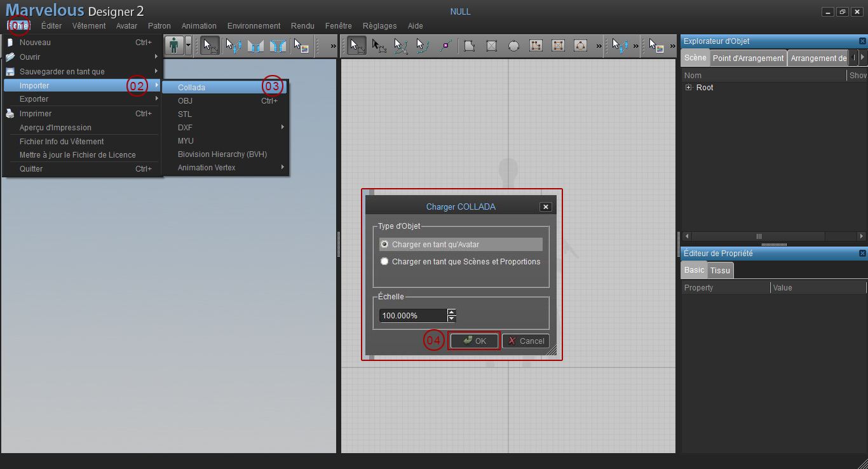Choose Mettre à jour le Fichier de Licence
This screenshot has height=469, width=868.
[83, 155]
